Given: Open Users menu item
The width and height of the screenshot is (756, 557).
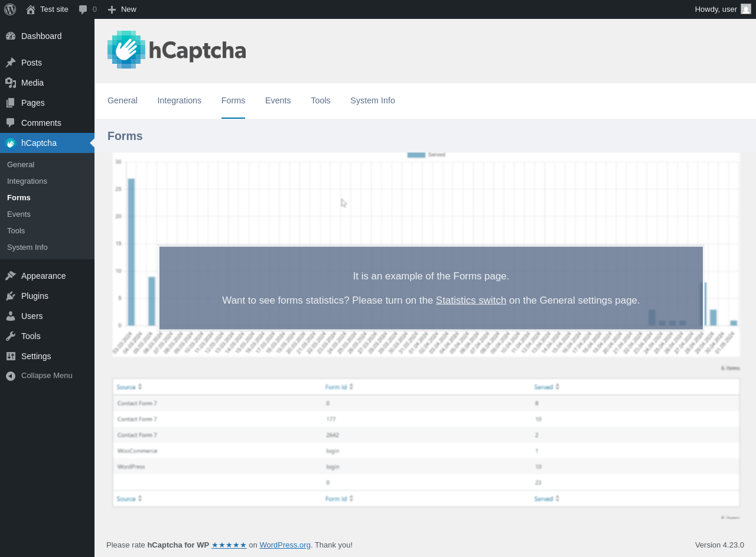Looking at the screenshot, I should click(x=47, y=316).
